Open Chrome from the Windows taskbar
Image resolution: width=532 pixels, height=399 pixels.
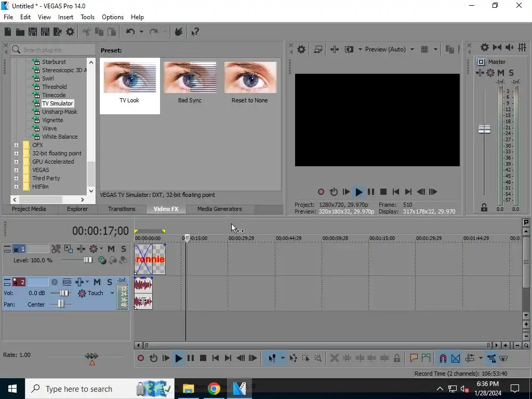tap(214, 389)
